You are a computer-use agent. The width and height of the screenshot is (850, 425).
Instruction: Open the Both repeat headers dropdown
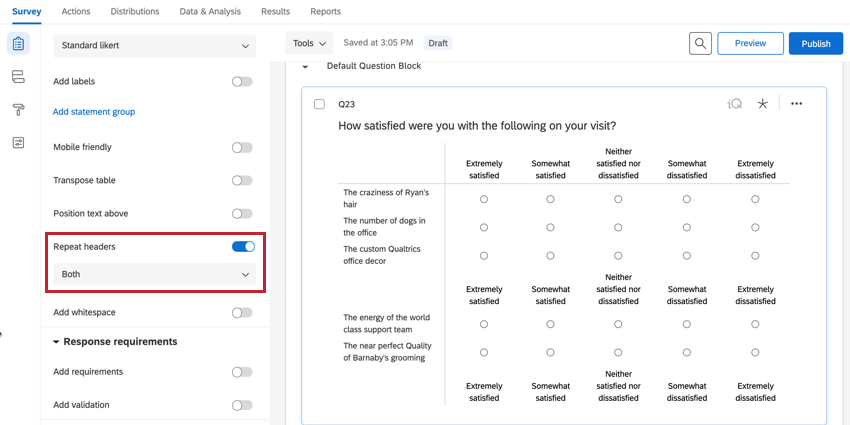(154, 274)
